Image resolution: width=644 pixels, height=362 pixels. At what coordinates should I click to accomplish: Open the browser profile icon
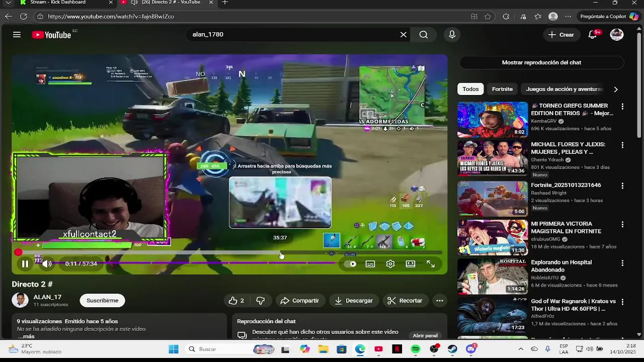click(x=553, y=17)
